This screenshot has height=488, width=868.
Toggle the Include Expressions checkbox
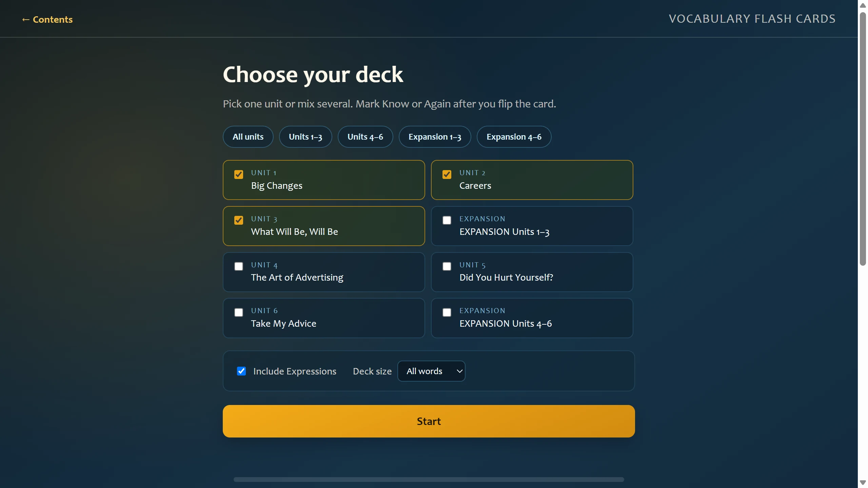241,371
